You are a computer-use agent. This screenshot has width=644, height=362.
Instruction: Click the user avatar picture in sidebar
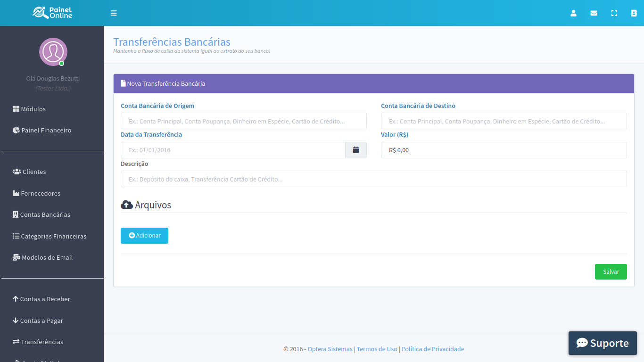click(53, 52)
